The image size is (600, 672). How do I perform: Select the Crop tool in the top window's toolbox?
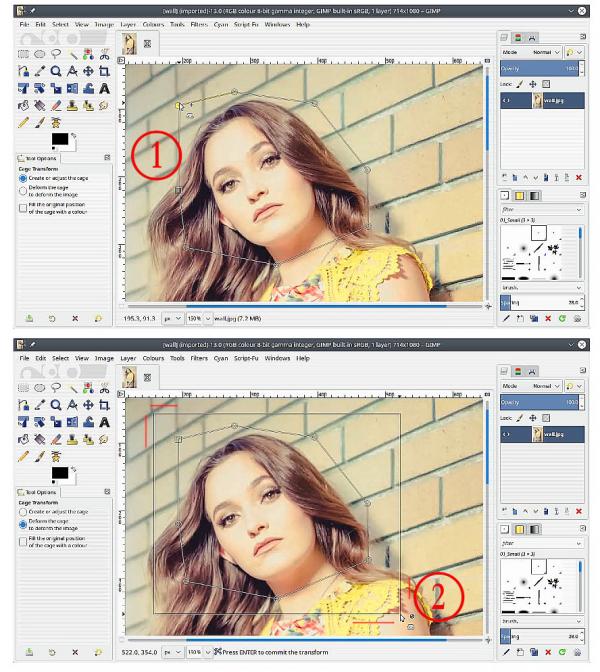pos(104,71)
